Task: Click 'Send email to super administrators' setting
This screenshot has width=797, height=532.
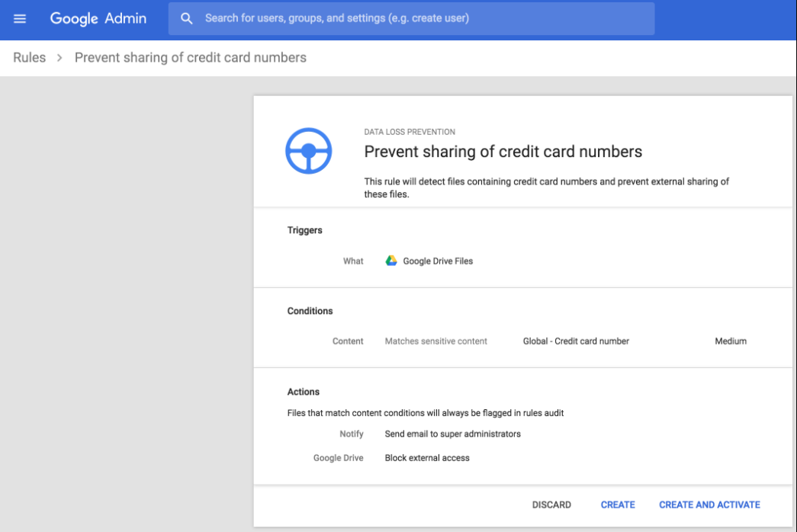Action: (x=452, y=434)
